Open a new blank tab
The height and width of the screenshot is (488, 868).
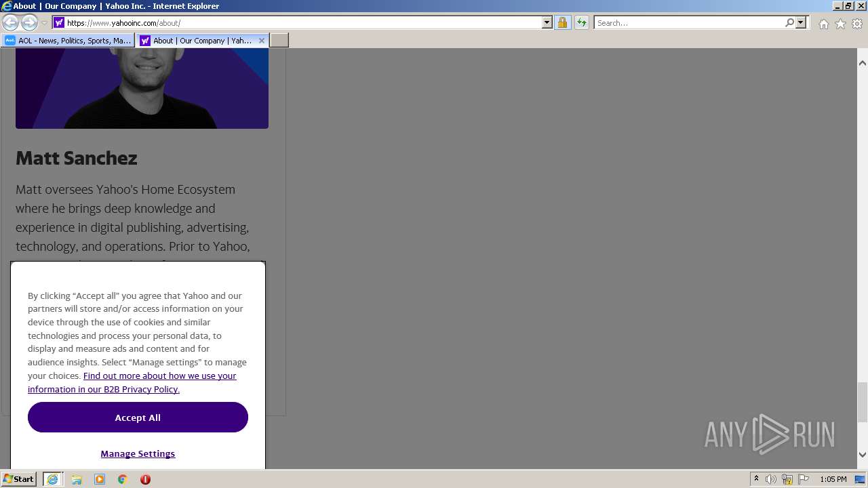pyautogui.click(x=279, y=41)
